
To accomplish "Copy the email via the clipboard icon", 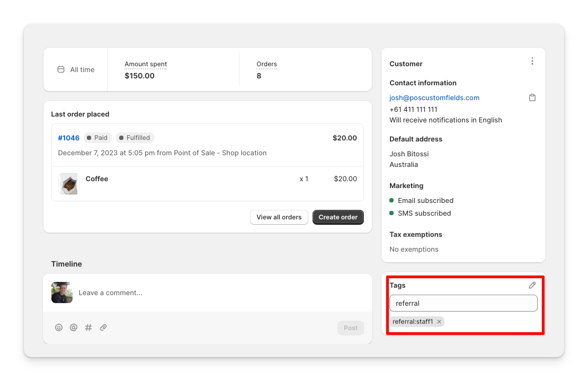I will click(x=532, y=98).
